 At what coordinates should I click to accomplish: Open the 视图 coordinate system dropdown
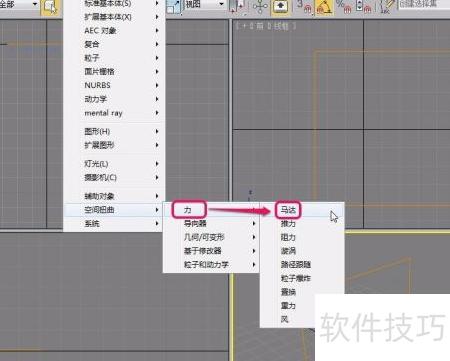204,4
